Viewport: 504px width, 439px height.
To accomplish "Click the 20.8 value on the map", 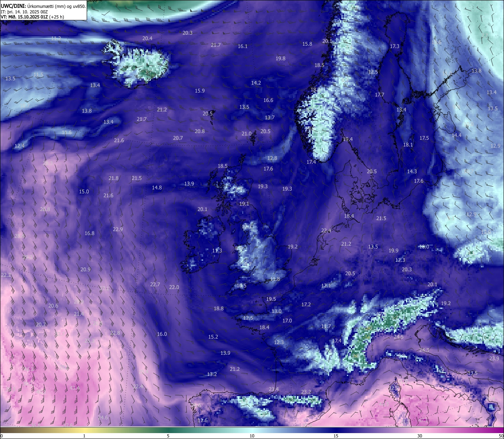I will coord(200,132).
